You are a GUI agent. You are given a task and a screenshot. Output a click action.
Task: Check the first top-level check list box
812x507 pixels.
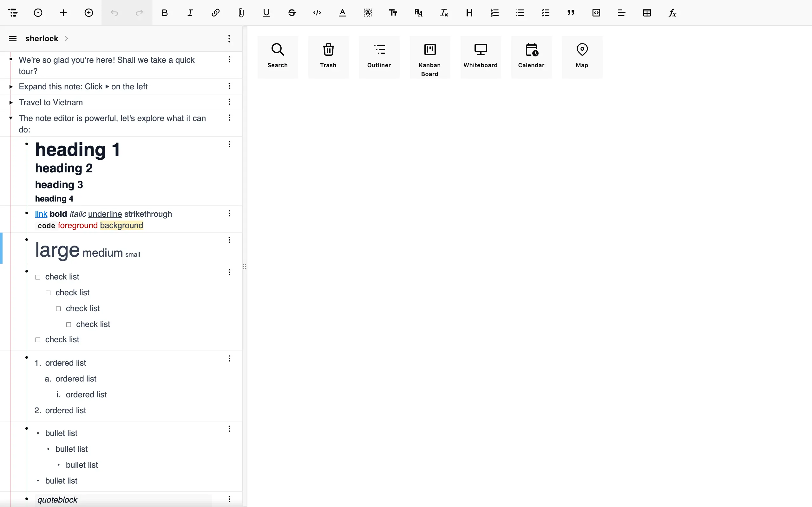point(38,277)
